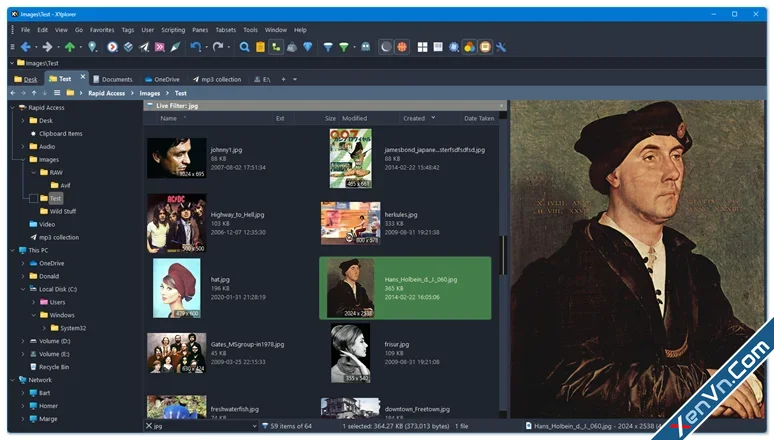This screenshot has width=774, height=440.
Task: Open the jpg filter combo dropdown
Action: click(x=254, y=426)
